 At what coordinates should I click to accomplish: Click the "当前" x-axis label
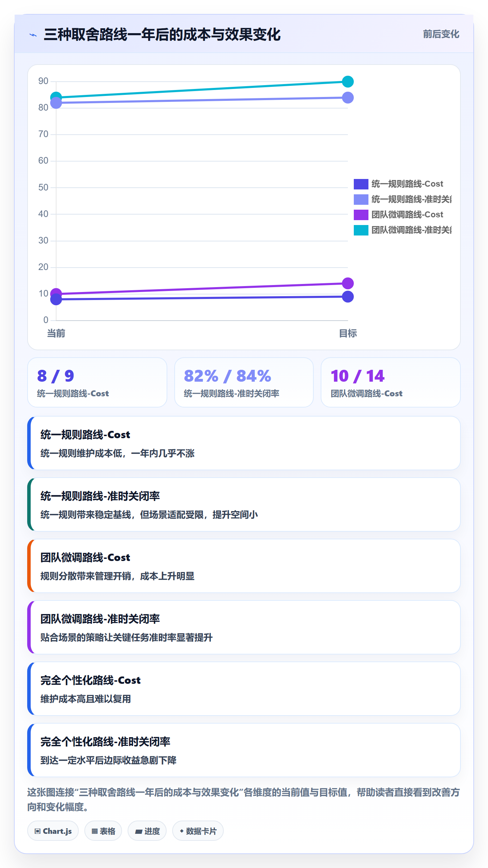click(56, 334)
